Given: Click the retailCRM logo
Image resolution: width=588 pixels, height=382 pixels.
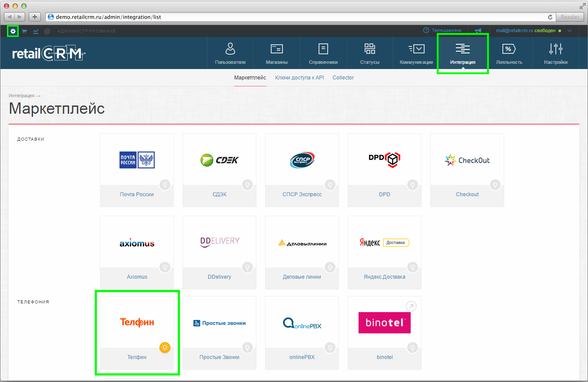Looking at the screenshot, I should [x=49, y=53].
